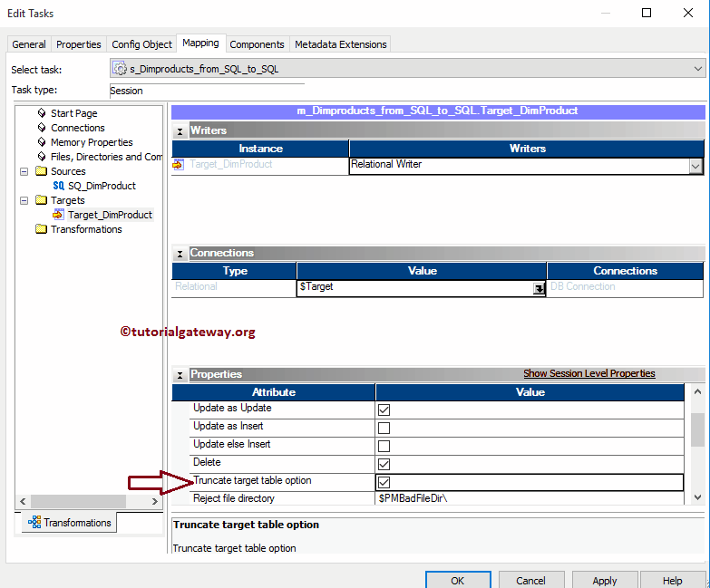Uncheck the Truncate target table option checkbox
The height and width of the screenshot is (588, 710).
(x=384, y=482)
